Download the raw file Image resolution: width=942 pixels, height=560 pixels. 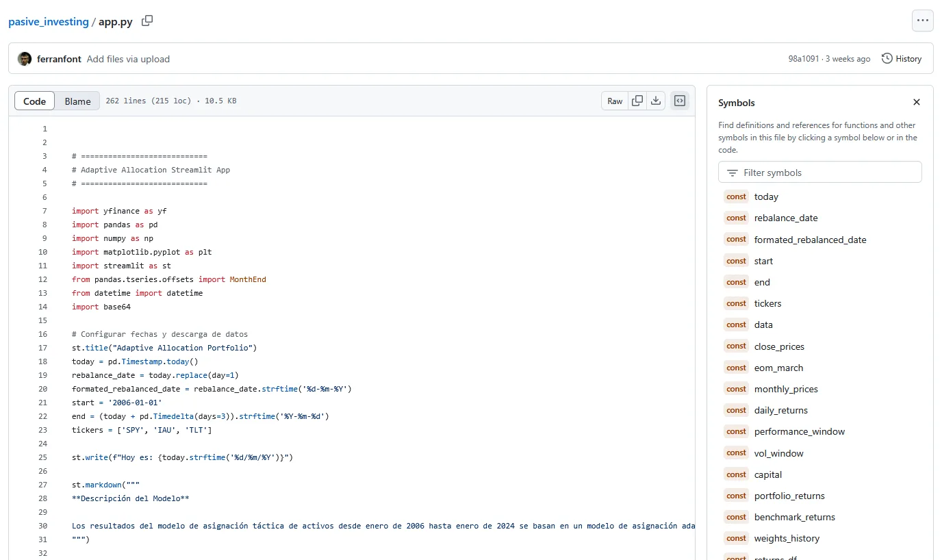coord(656,101)
